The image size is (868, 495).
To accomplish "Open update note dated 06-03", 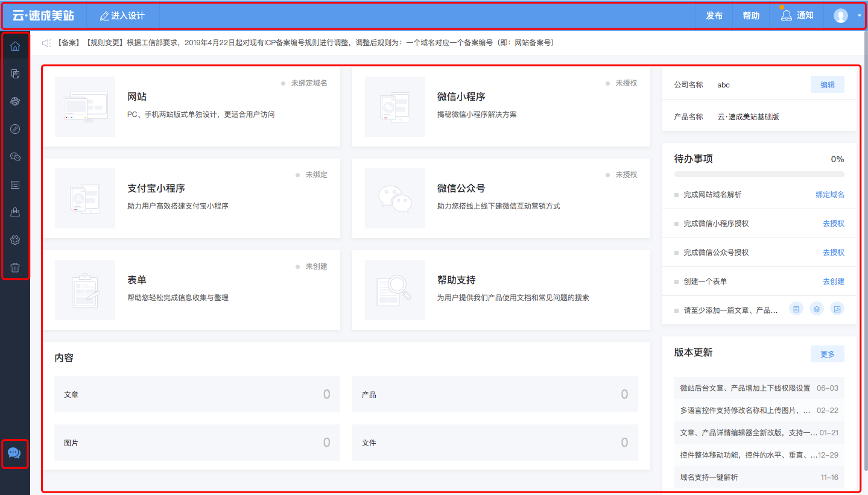I will pos(759,388).
